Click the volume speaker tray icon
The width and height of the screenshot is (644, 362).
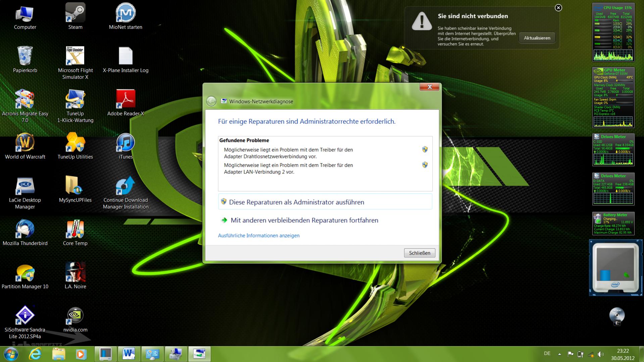coord(601,354)
